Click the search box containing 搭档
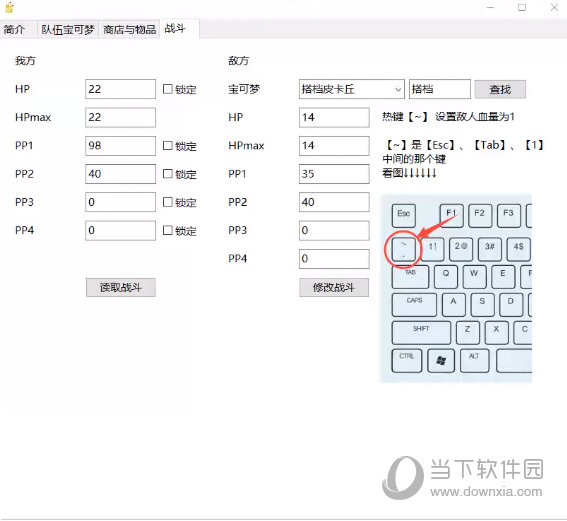The width and height of the screenshot is (567, 521). coord(440,89)
